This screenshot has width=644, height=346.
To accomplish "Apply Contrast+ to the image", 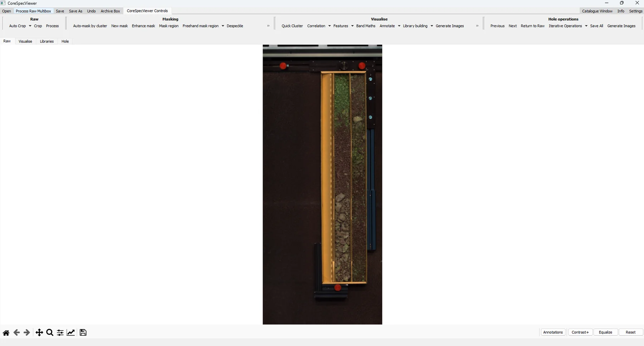I will click(x=580, y=332).
